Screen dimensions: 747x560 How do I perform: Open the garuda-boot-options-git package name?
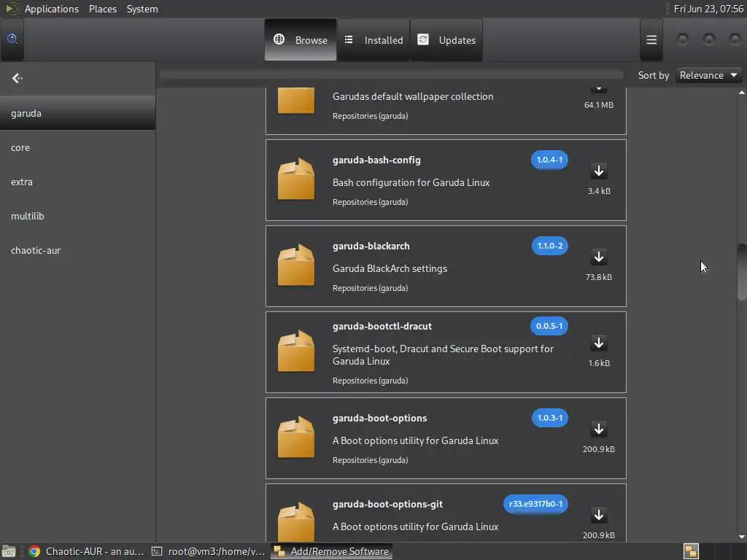(387, 505)
